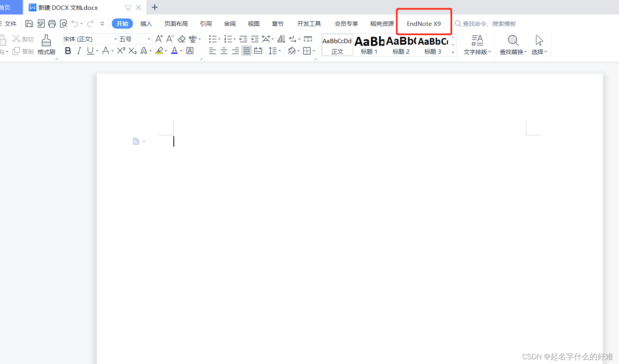619x364 pixels.
Task: Click the Shading paint bucket icon
Action: pyautogui.click(x=291, y=51)
